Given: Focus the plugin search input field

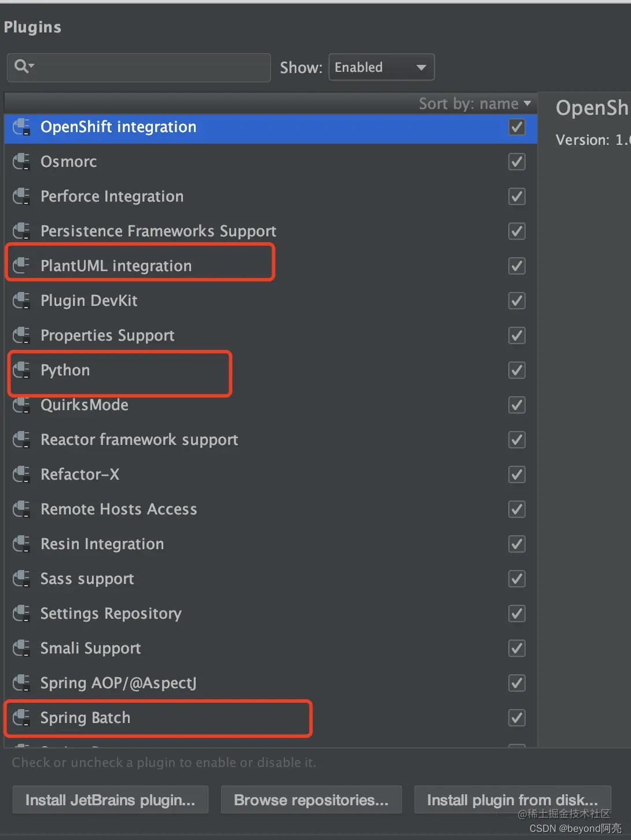Looking at the screenshot, I should (151, 67).
